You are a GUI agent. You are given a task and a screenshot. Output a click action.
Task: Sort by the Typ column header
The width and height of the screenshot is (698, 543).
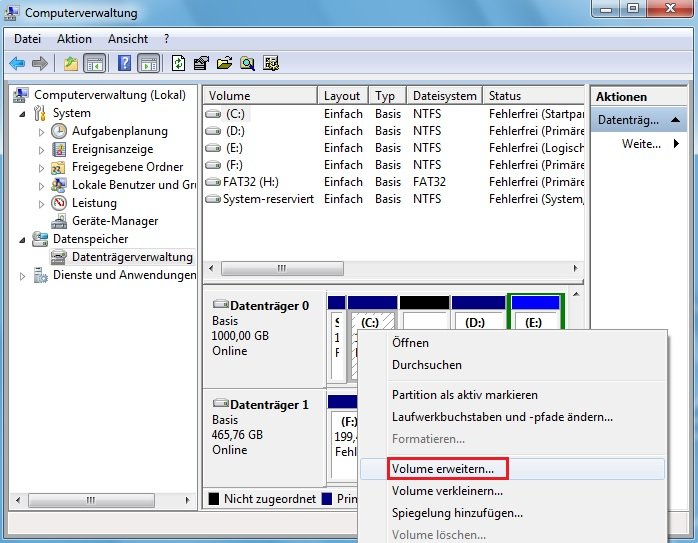[388, 96]
